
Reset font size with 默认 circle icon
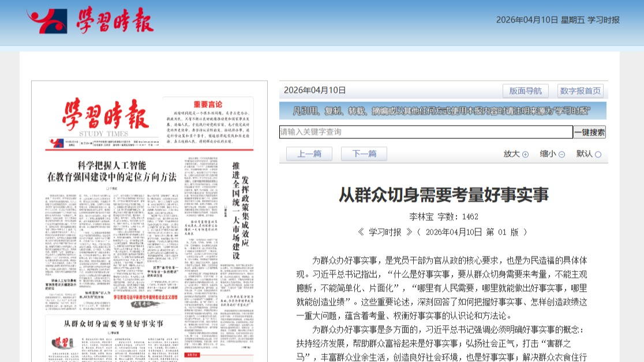coord(598,154)
